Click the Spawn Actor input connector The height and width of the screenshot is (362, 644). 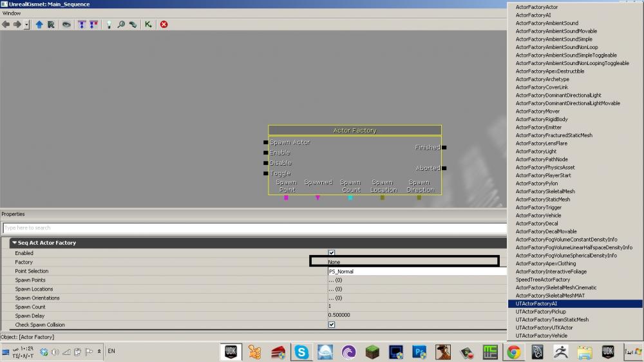pyautogui.click(x=266, y=142)
